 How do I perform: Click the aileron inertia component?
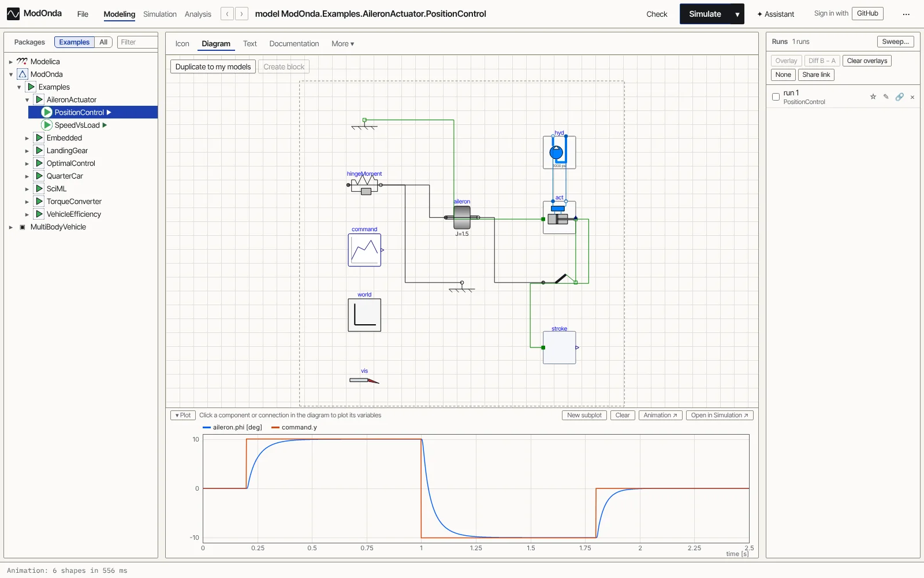pos(462,217)
